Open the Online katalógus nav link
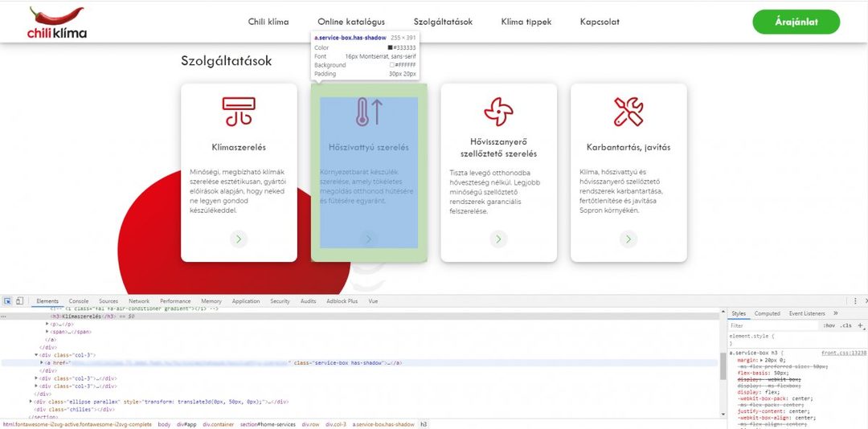 [x=351, y=22]
